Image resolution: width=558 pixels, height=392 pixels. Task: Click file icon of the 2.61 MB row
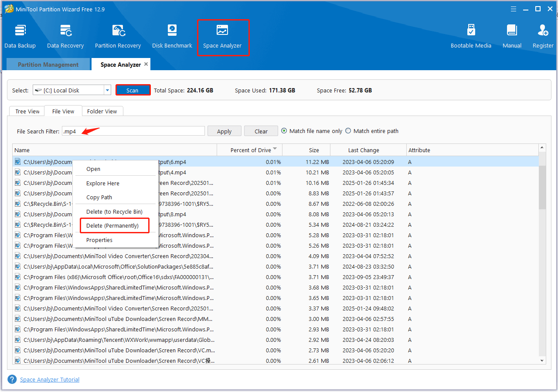17,361
